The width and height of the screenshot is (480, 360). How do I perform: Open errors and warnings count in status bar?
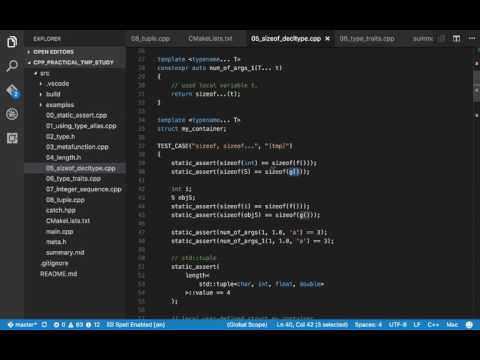tap(77, 325)
